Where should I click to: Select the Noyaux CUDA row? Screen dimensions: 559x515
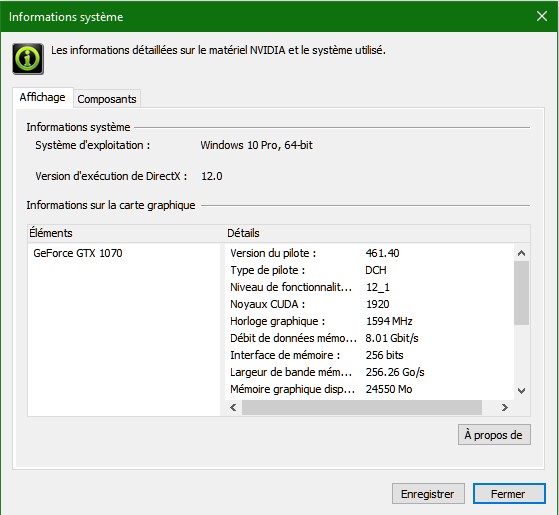coord(369,304)
